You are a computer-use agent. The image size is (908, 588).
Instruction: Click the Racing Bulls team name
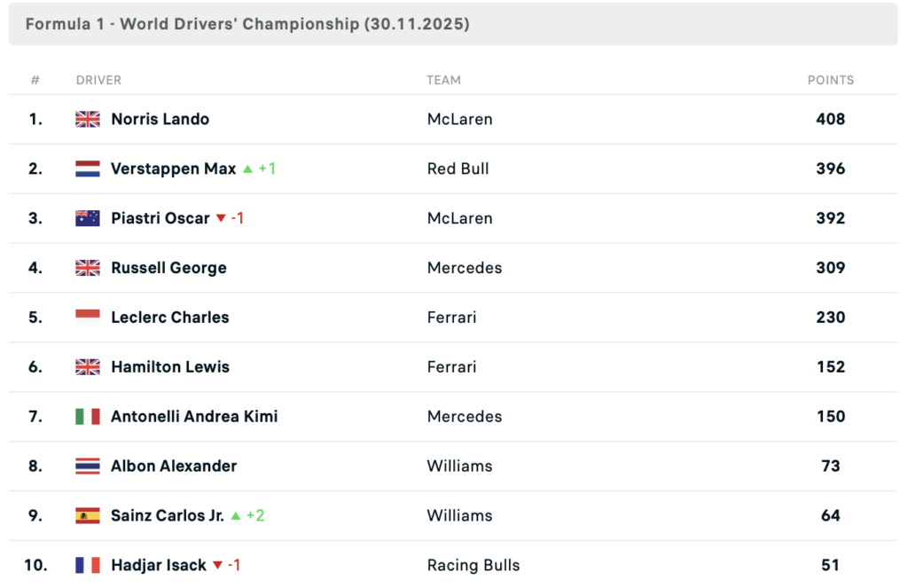tap(474, 566)
